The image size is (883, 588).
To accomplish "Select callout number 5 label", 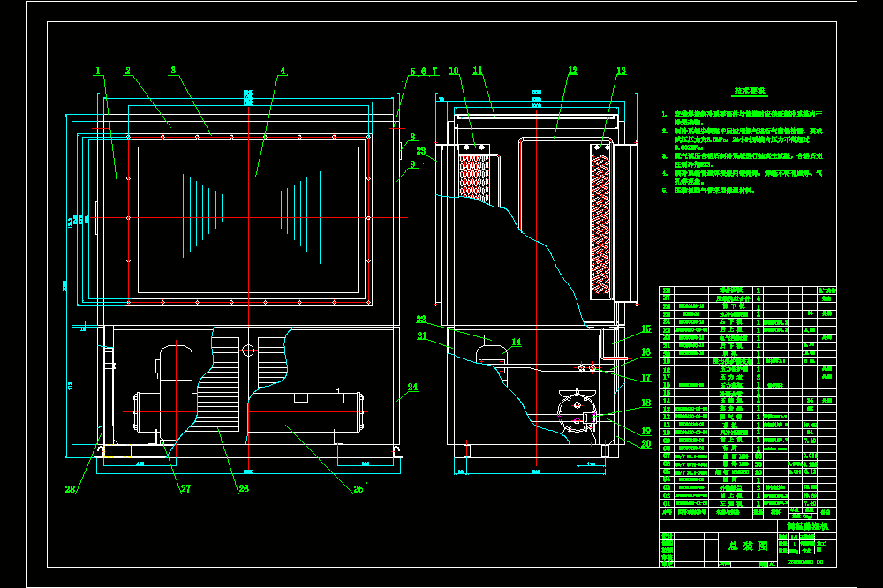I will pyautogui.click(x=412, y=72).
